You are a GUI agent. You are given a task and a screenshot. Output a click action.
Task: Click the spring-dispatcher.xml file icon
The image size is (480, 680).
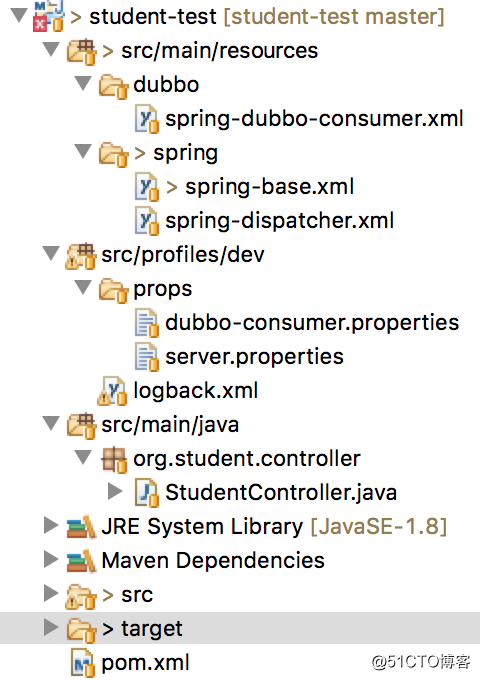147,221
